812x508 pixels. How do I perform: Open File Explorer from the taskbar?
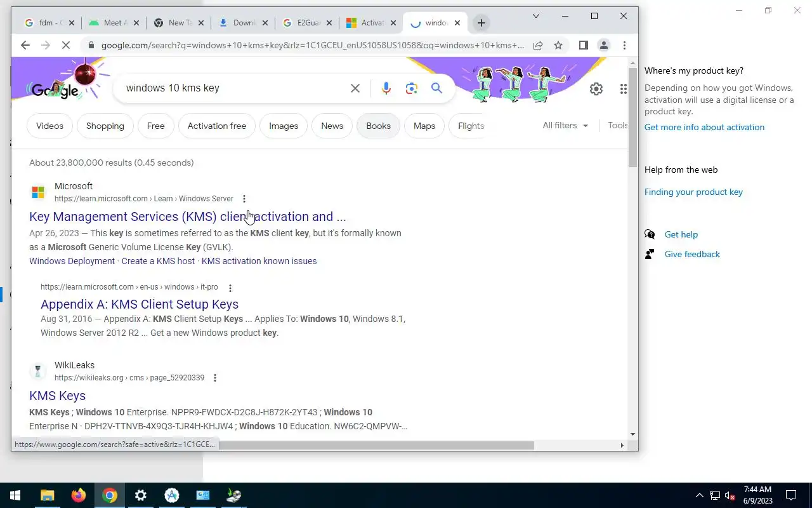(48, 495)
